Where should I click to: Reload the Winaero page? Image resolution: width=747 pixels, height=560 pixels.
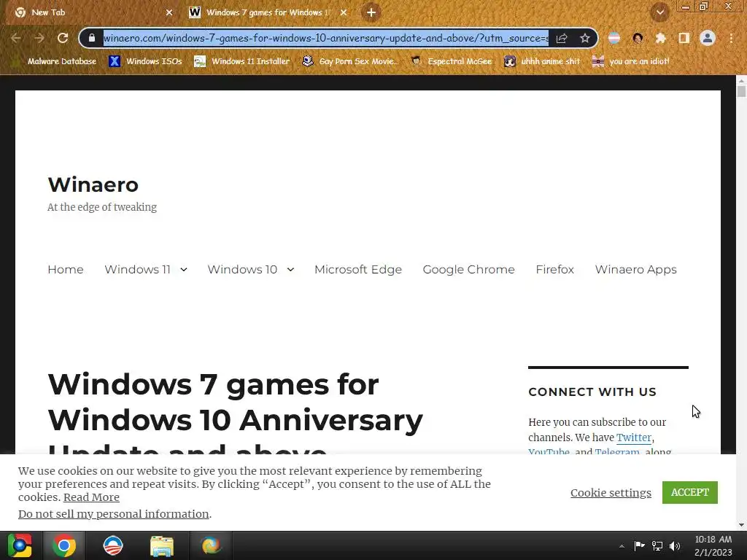[63, 38]
